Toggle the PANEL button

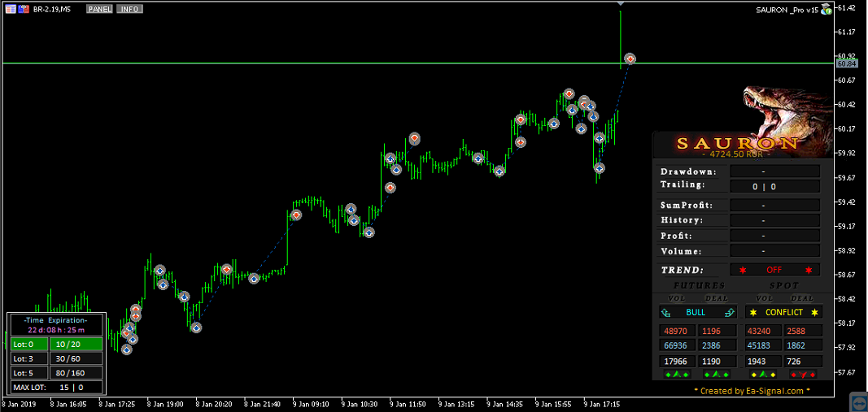pos(99,9)
